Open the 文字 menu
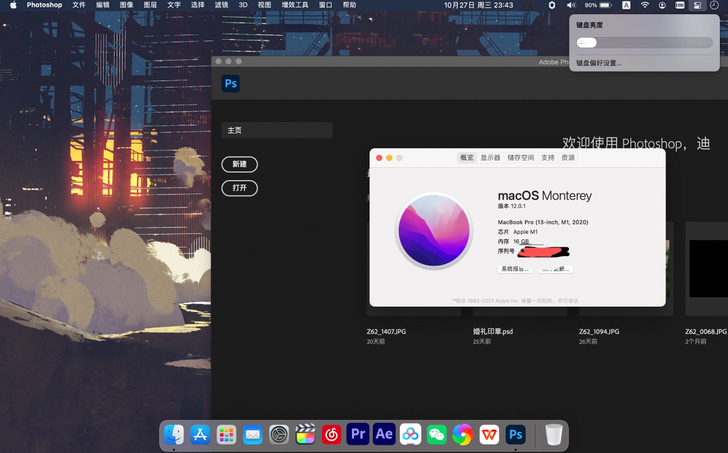Image resolution: width=728 pixels, height=453 pixels. pos(174,5)
